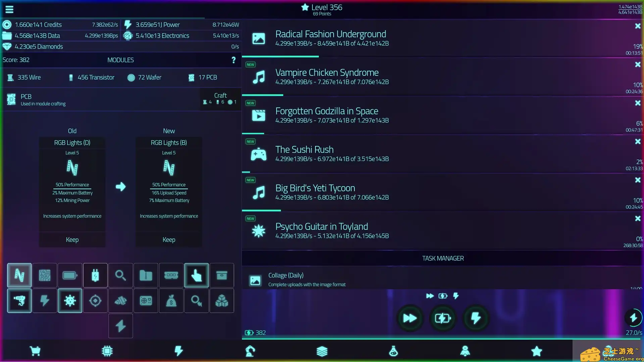Select the money bag module icon
The image size is (644, 362).
(171, 301)
